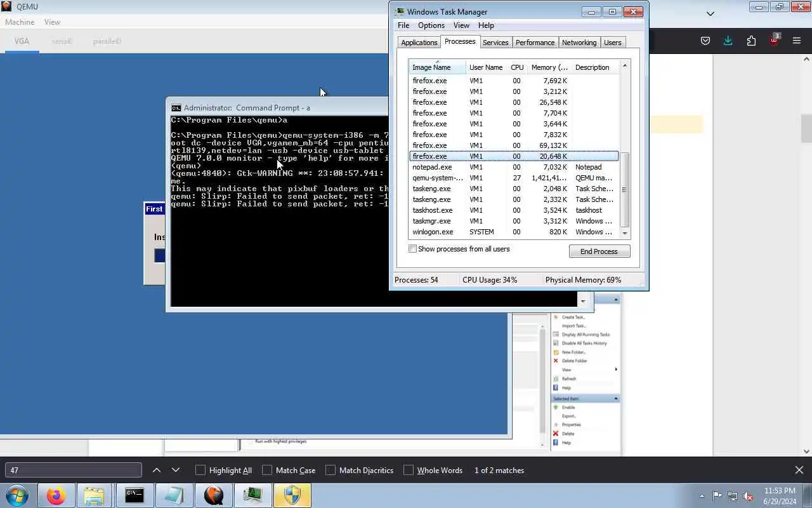Click the muted volume tray icon
812x508 pixels.
[x=749, y=496]
